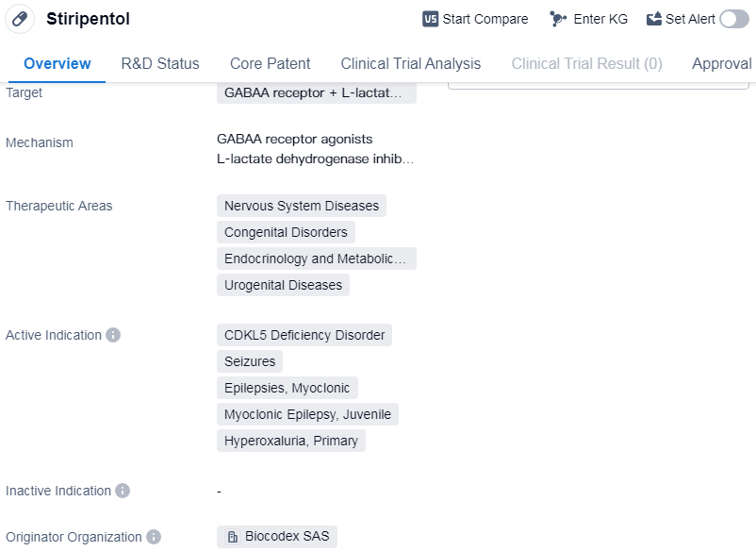Click truncated L-lactate dehydrogenase mechanism text
Image resolution: width=756 pixels, height=551 pixels.
pos(315,159)
